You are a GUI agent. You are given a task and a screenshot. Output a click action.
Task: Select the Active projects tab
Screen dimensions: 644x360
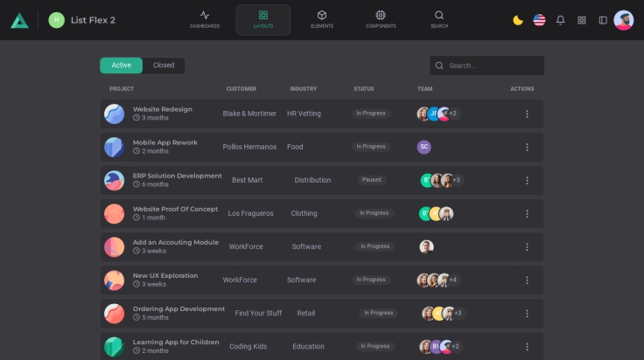(122, 66)
